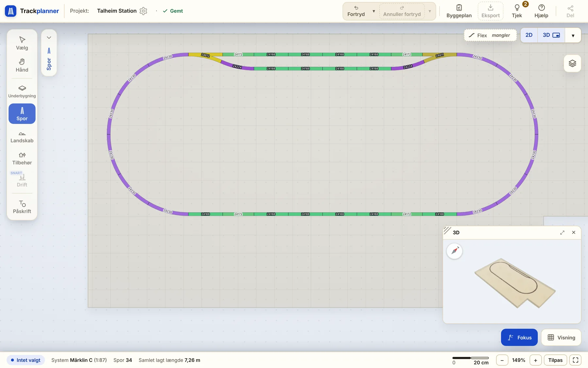Open the Fortryd history dropdown arrow
The height and width of the screenshot is (368, 588).
(374, 11)
